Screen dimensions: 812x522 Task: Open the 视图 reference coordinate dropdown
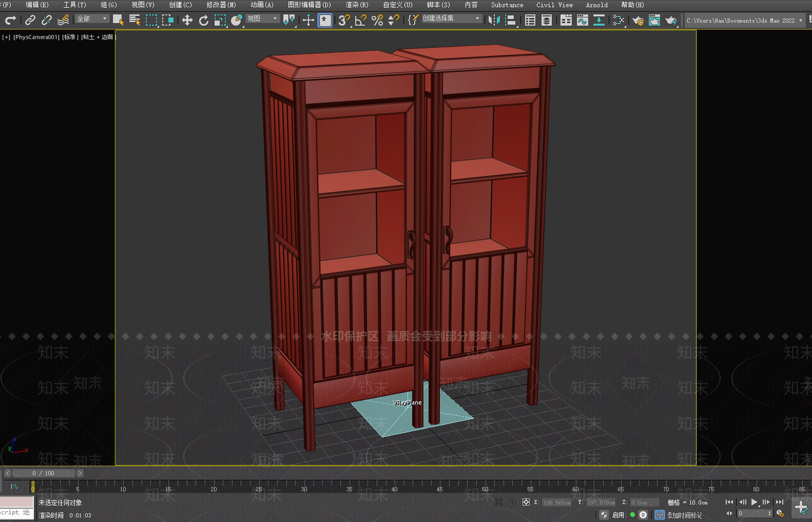(262, 19)
